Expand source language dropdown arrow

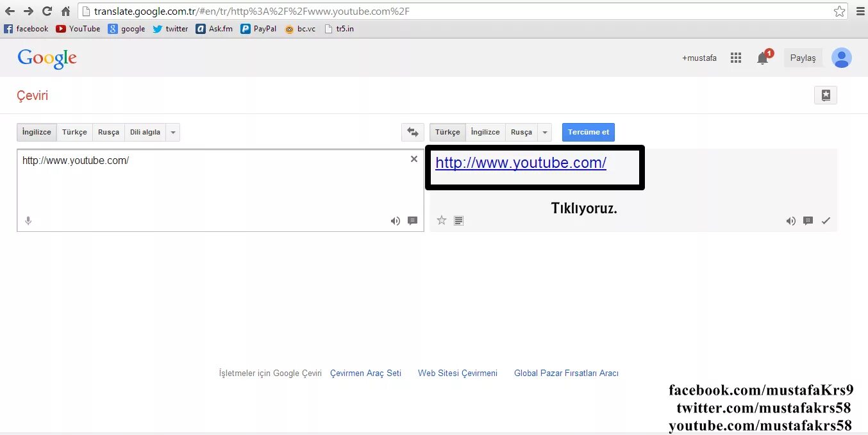click(x=172, y=132)
